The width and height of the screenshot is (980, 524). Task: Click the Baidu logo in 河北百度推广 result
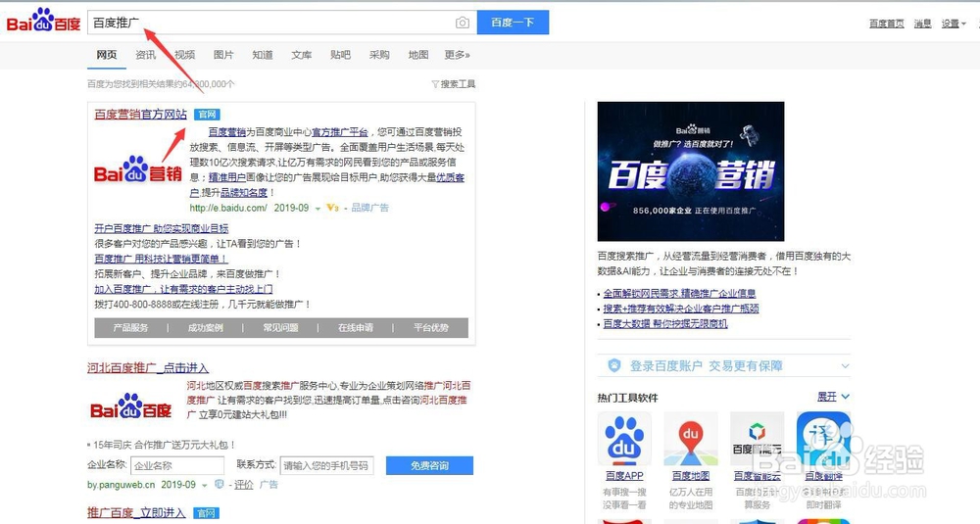pos(130,406)
